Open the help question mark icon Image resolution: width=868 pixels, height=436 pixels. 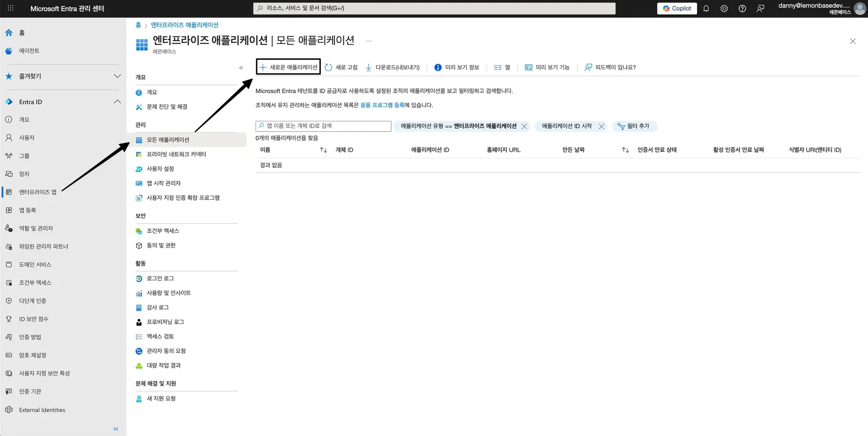coord(742,9)
